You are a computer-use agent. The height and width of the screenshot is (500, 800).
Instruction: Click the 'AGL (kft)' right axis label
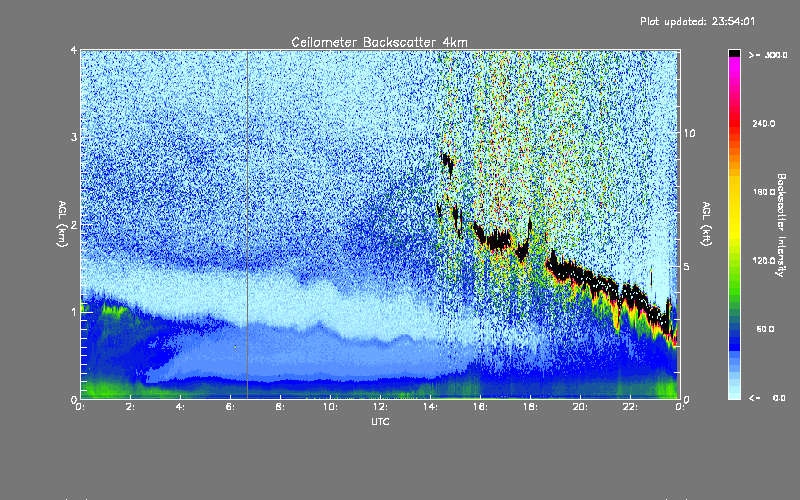tap(706, 224)
